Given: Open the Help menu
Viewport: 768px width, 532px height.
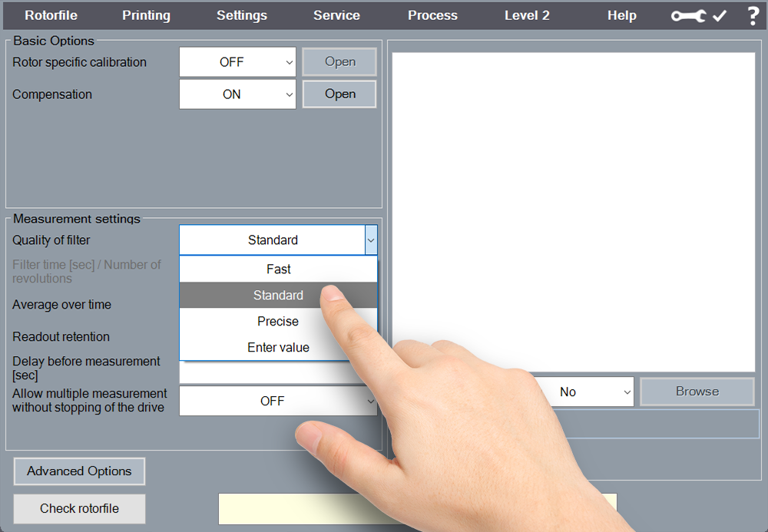Looking at the screenshot, I should click(x=621, y=15).
